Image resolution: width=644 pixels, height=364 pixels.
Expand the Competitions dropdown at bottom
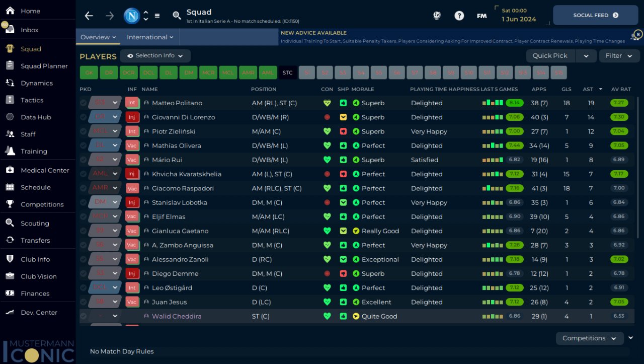tap(590, 338)
